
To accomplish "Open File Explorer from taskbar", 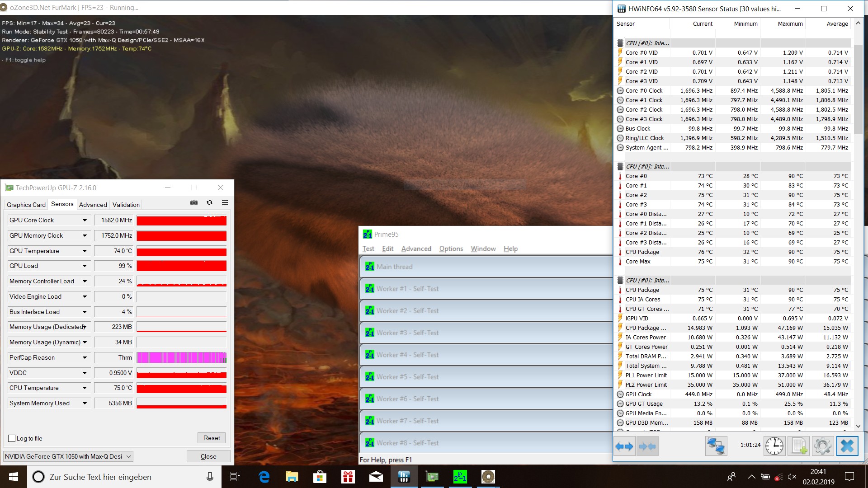I will click(x=292, y=477).
